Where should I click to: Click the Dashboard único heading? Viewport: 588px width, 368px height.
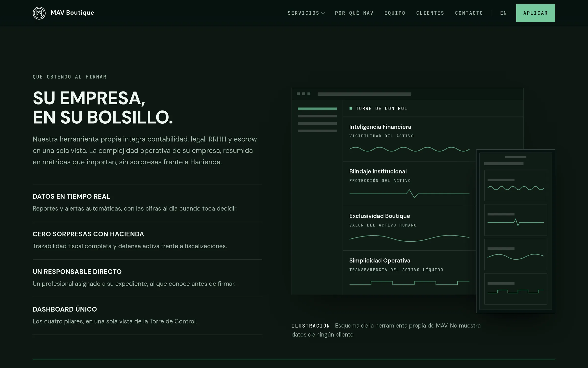tap(65, 309)
